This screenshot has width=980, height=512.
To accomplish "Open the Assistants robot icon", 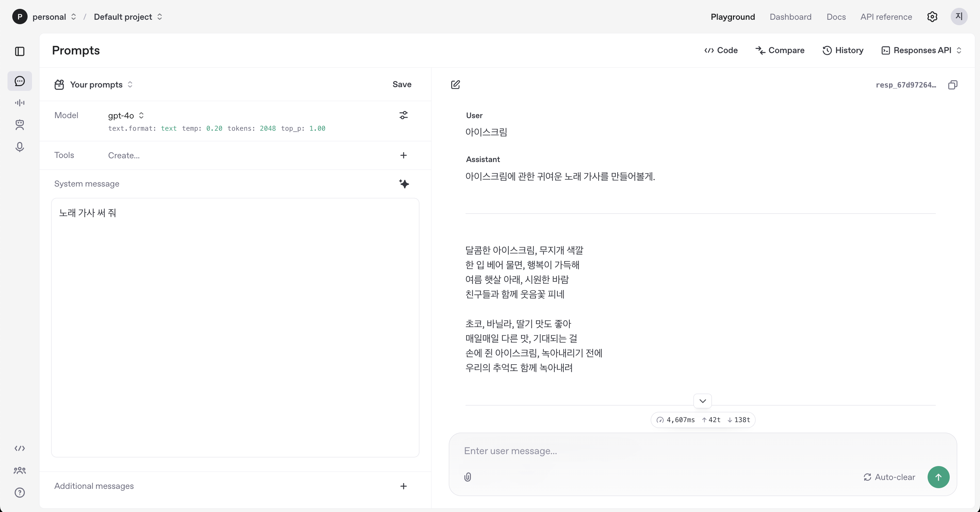I will coord(20,125).
